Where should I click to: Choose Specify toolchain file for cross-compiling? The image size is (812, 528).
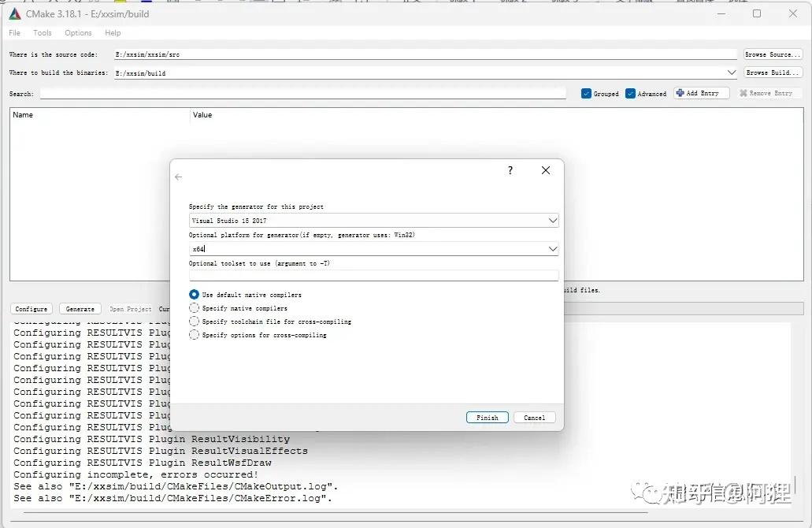(194, 321)
